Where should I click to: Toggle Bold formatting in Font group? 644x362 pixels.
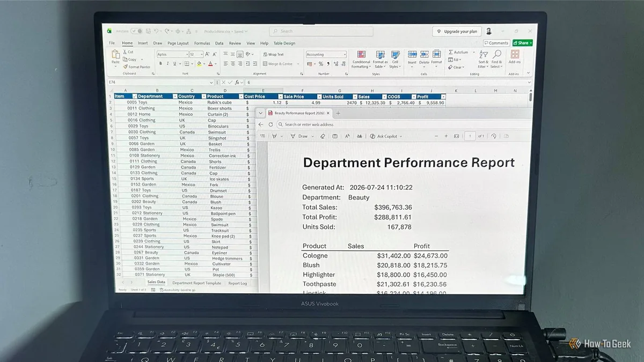coord(160,64)
